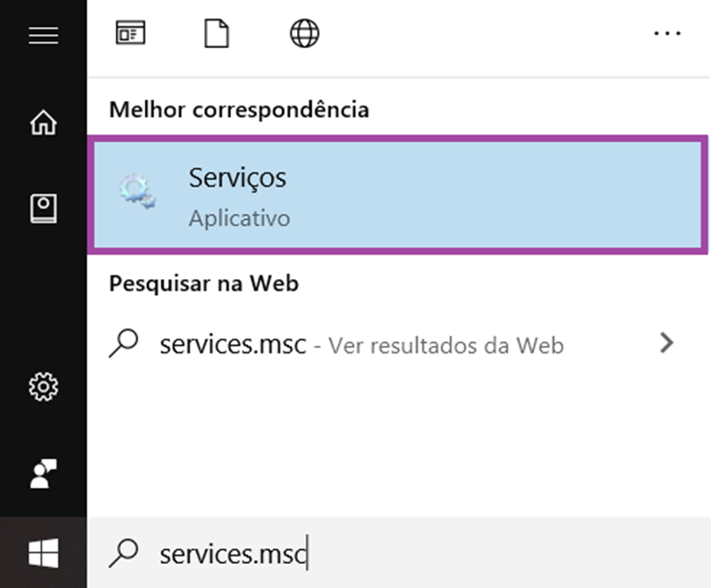
Task: Open more options ellipsis menu
Action: click(x=667, y=33)
